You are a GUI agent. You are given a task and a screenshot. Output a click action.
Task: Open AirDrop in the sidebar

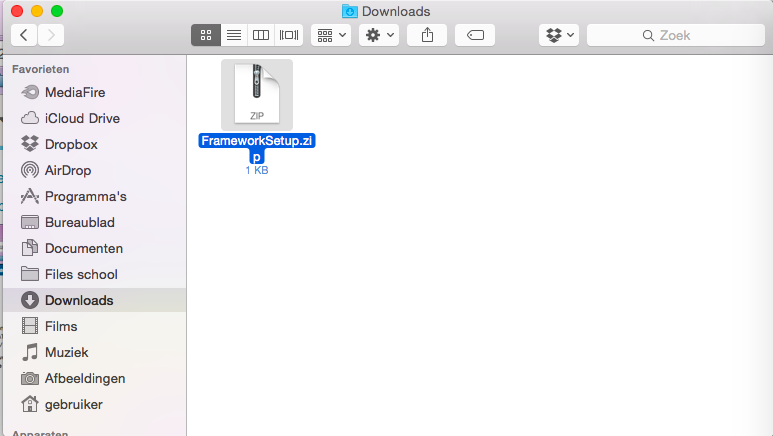pos(95,170)
